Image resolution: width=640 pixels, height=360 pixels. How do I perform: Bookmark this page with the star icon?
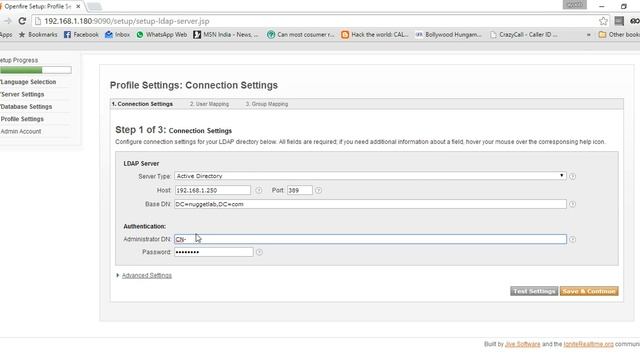(x=603, y=21)
